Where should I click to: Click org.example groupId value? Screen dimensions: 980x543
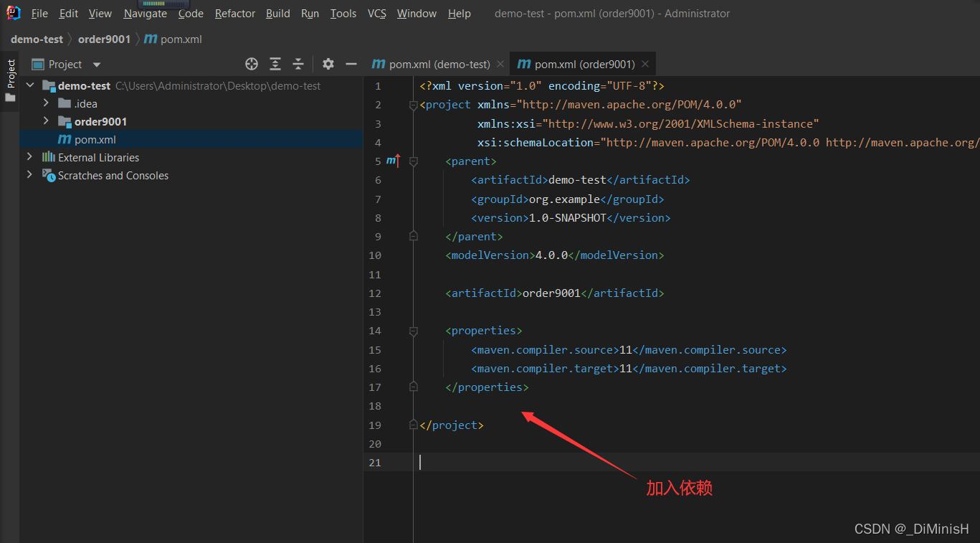[x=564, y=199]
